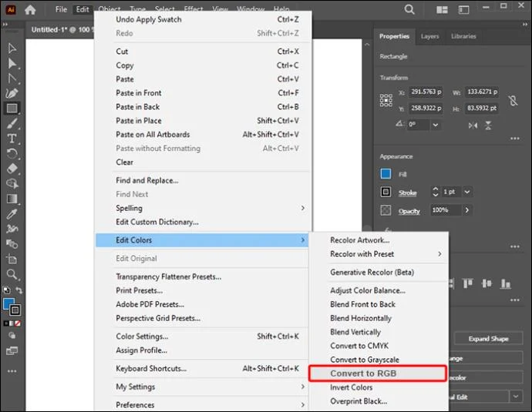Select the Type tool
Screen dimensions: 532x412
[x=12, y=139]
